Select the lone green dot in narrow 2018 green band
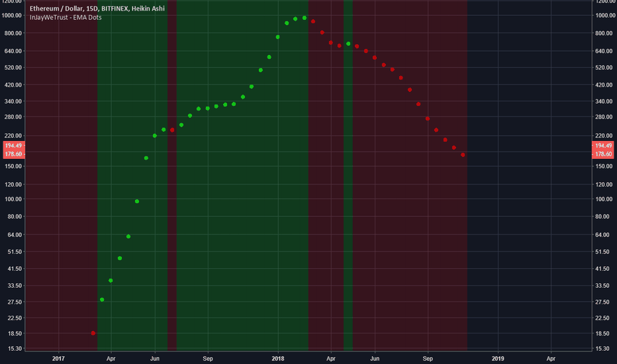The image size is (617, 364). pos(348,44)
